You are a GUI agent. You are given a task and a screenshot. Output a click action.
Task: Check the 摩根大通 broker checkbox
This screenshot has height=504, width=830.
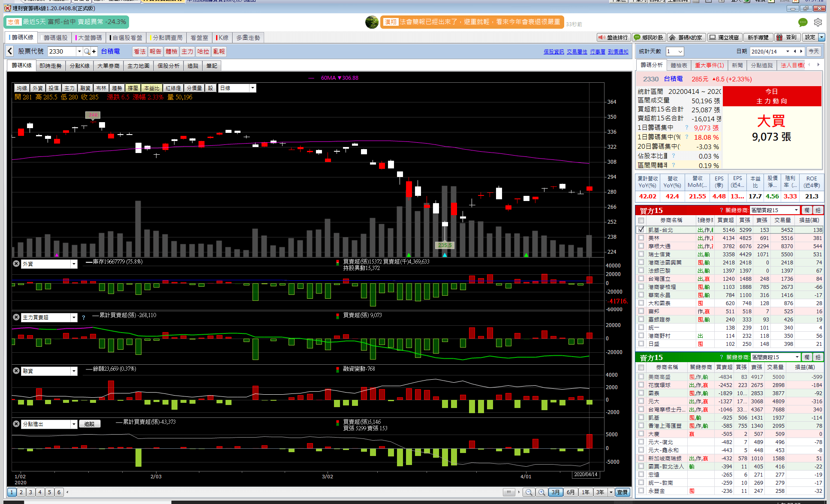pyautogui.click(x=641, y=246)
